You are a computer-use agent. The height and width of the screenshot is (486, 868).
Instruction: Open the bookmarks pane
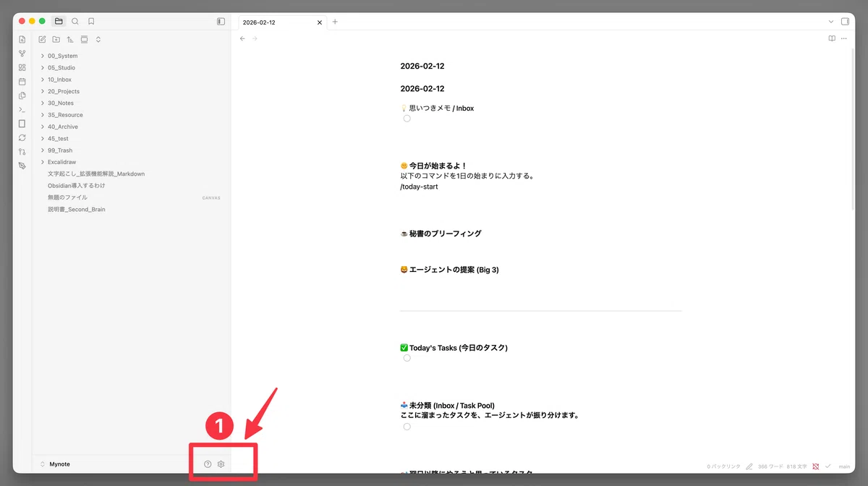[x=91, y=22]
